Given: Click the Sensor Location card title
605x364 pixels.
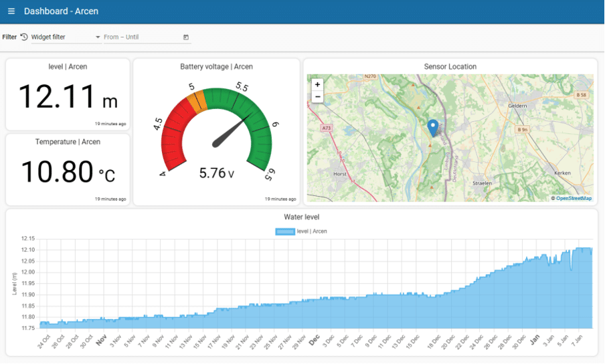Looking at the screenshot, I should point(450,67).
